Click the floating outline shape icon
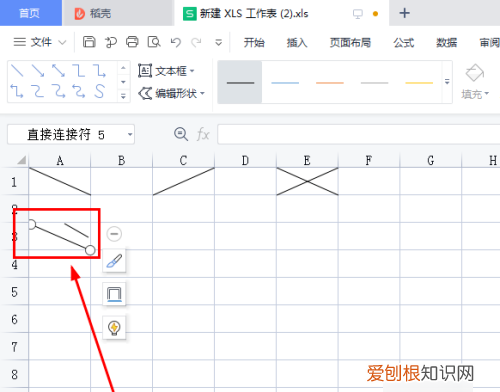 coord(114,294)
